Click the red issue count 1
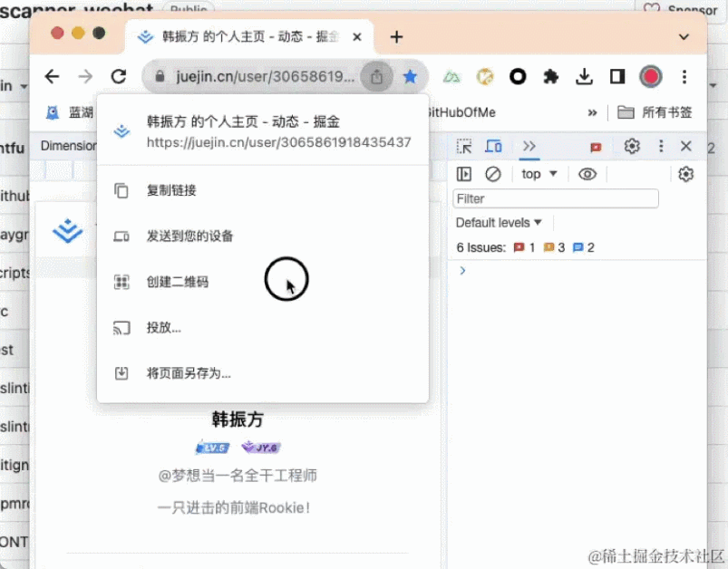728x569 pixels. [x=525, y=248]
